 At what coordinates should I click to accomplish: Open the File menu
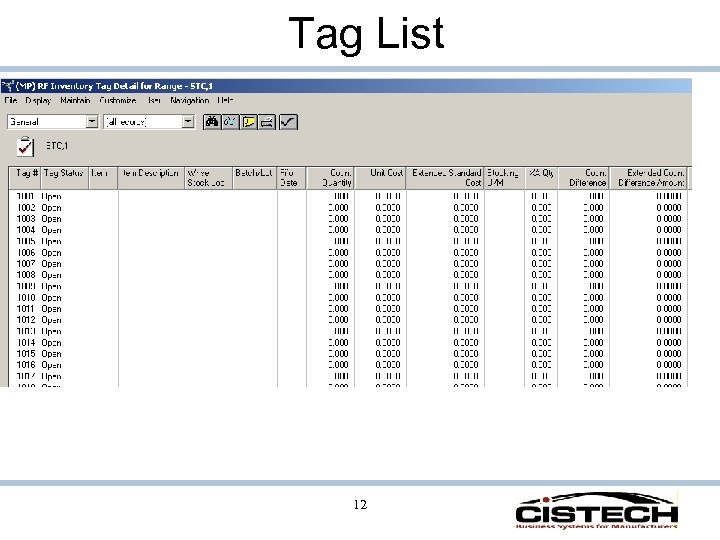coord(11,100)
